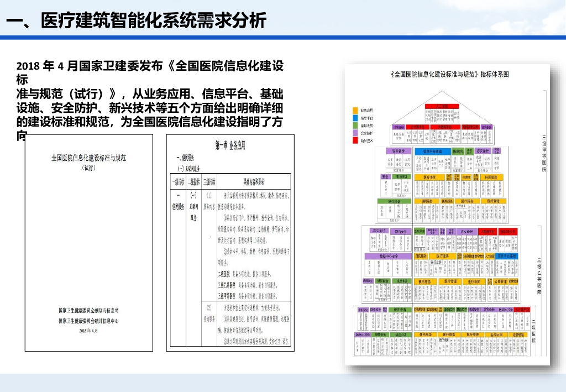Click the diagram title 指标体系图

coord(448,74)
